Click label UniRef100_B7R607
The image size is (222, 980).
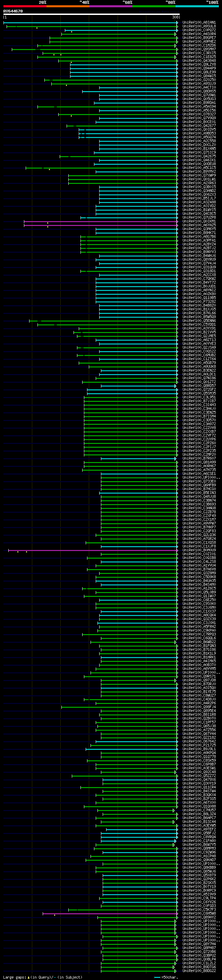coord(199,459)
